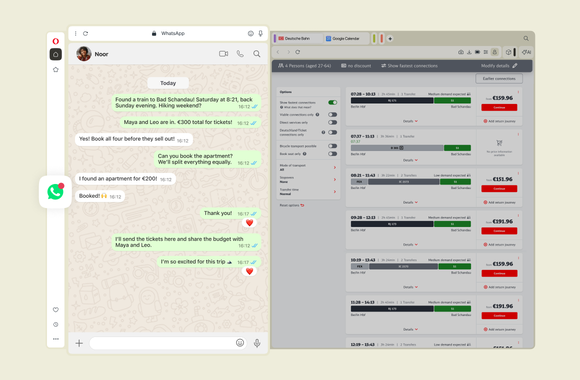This screenshot has height=380, width=580.
Task: Click the Earlier connections button
Action: point(499,78)
